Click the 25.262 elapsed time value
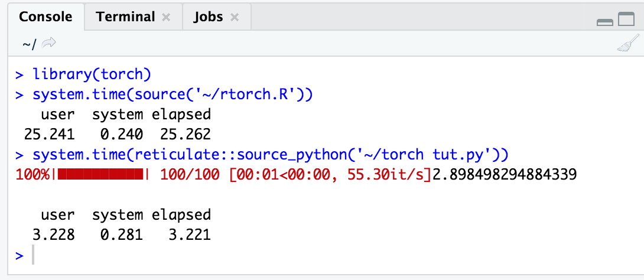The image size is (644, 280). [x=186, y=135]
